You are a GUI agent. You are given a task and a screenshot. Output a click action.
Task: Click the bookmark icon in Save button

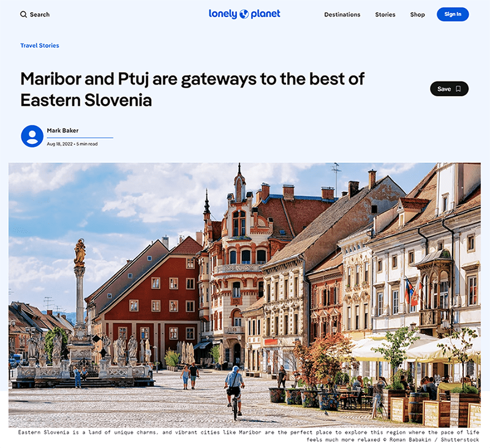tap(458, 89)
